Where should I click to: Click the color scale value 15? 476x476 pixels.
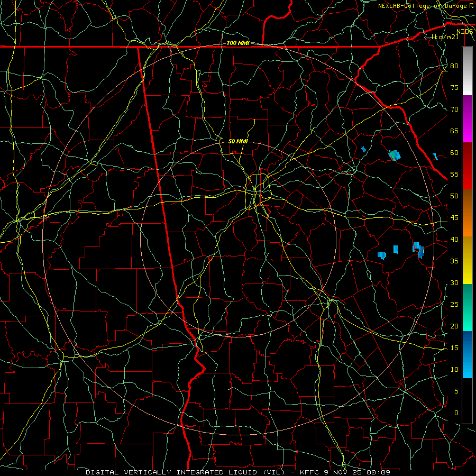(454, 348)
